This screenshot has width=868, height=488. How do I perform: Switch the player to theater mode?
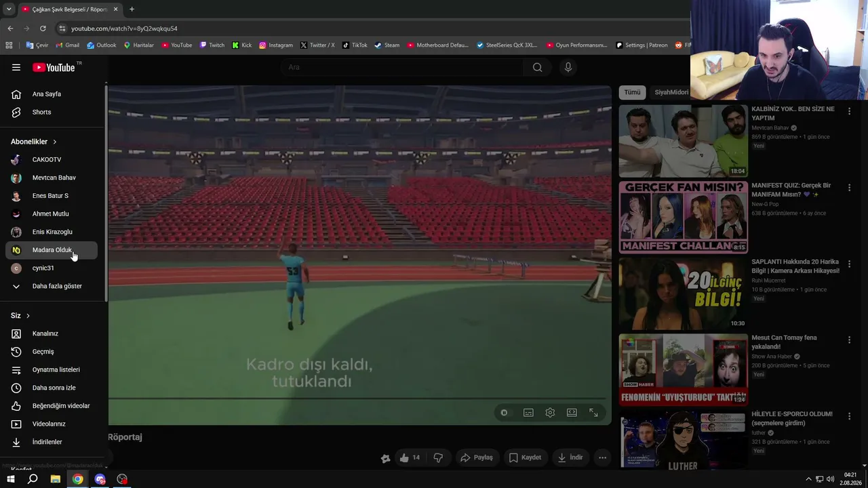[x=572, y=413]
